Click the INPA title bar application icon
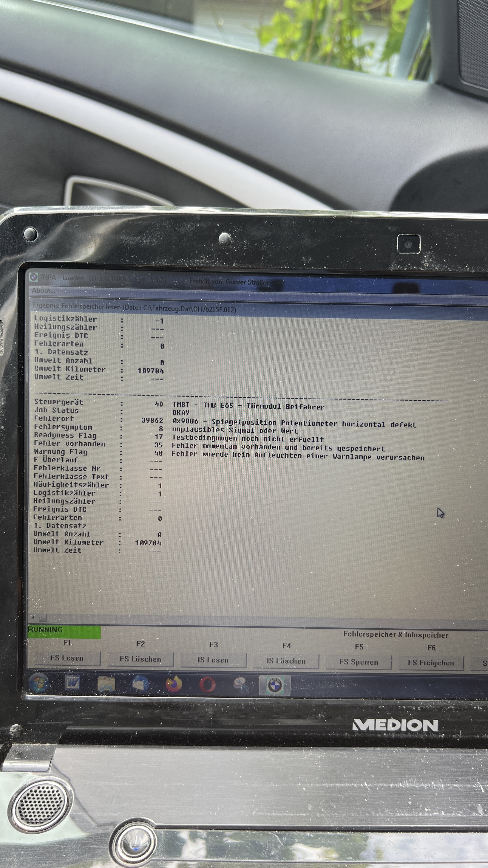Image resolution: width=488 pixels, height=868 pixels. (33, 277)
